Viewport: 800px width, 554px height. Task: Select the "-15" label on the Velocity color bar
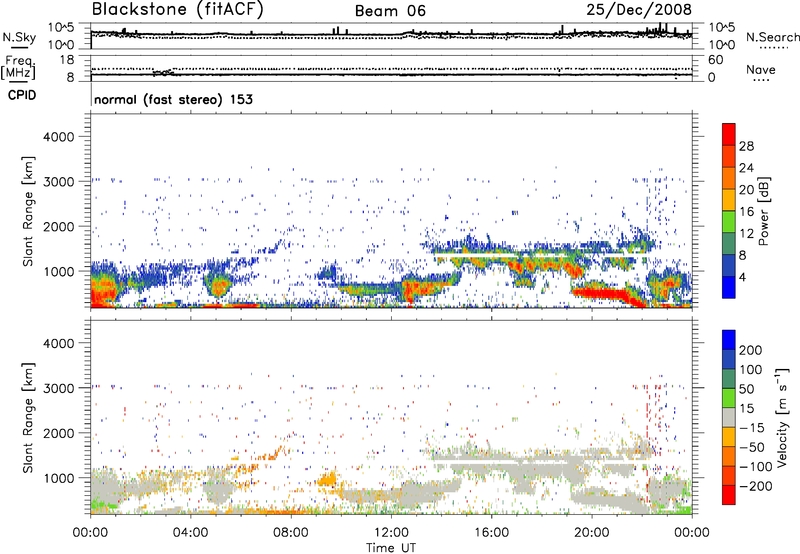tap(752, 428)
